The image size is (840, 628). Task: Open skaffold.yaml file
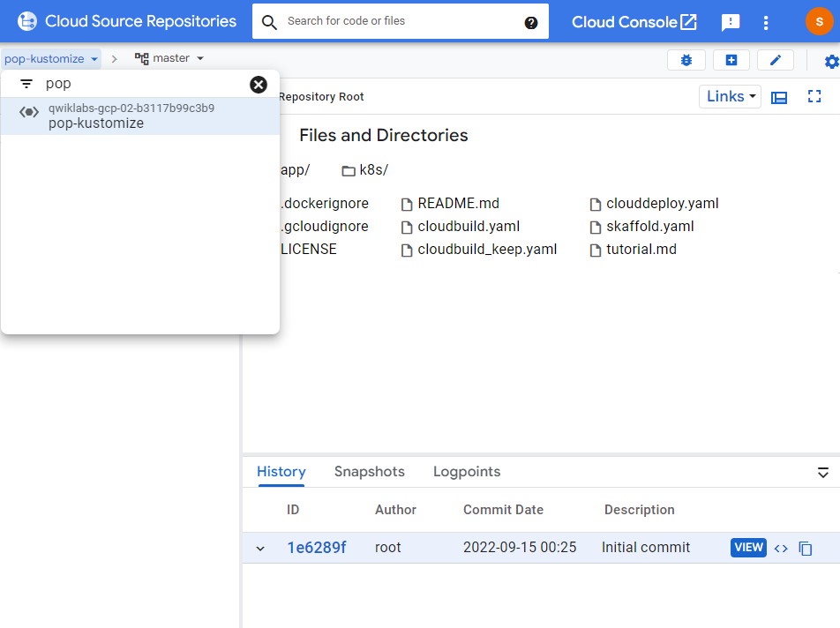(641, 227)
